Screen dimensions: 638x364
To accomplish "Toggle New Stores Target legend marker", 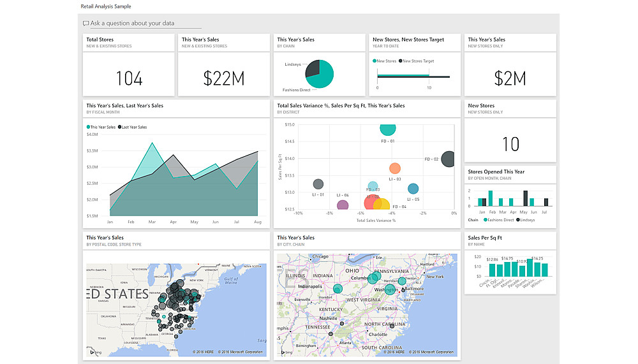I will point(401,61).
